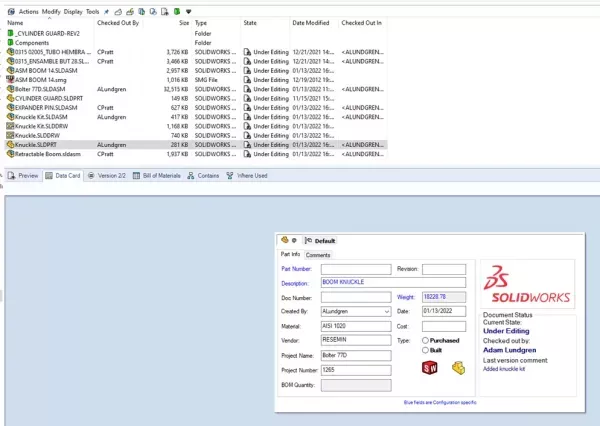Open the Version 2/2 tab
This screenshot has height=426, width=600.
[107, 176]
